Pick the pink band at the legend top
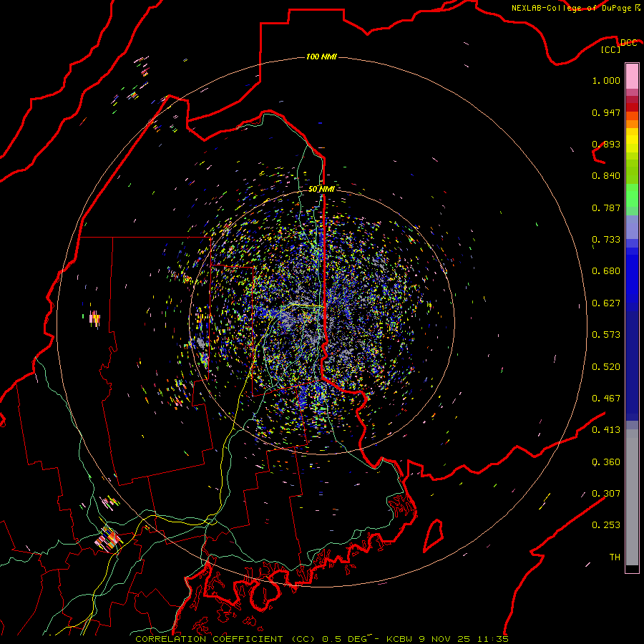This screenshot has height=644, width=644. 632,76
